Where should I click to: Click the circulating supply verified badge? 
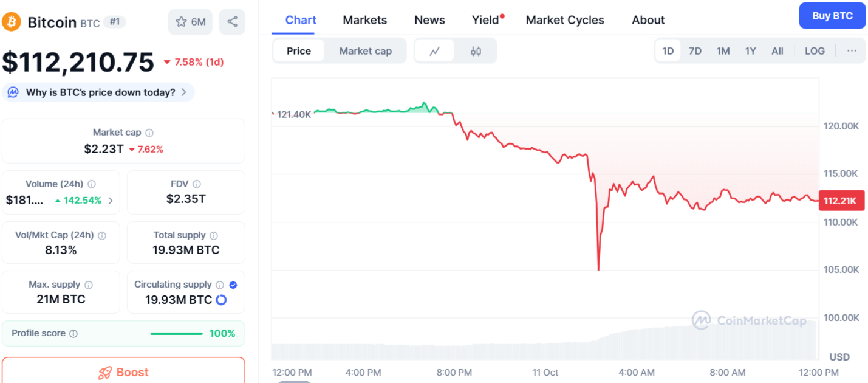click(x=233, y=285)
